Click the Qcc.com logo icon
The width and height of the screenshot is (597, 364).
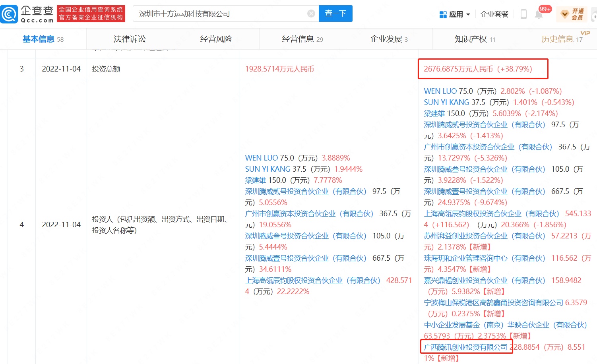coord(10,14)
